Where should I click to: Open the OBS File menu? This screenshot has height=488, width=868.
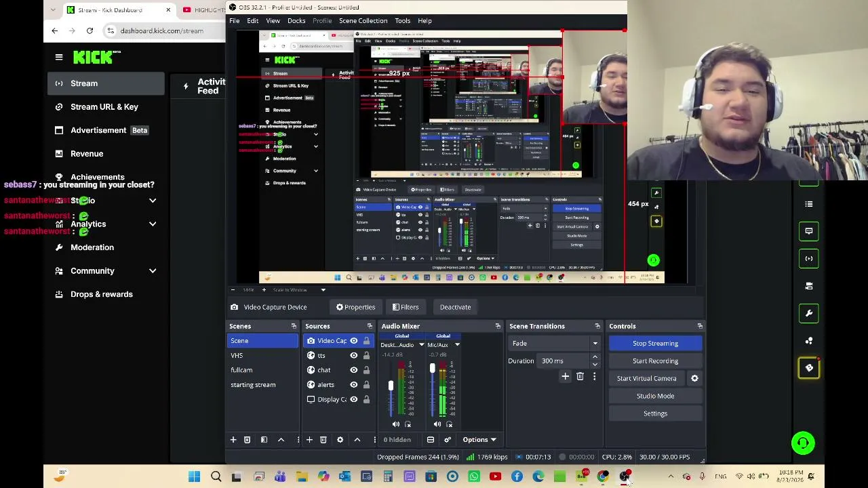tap(234, 21)
